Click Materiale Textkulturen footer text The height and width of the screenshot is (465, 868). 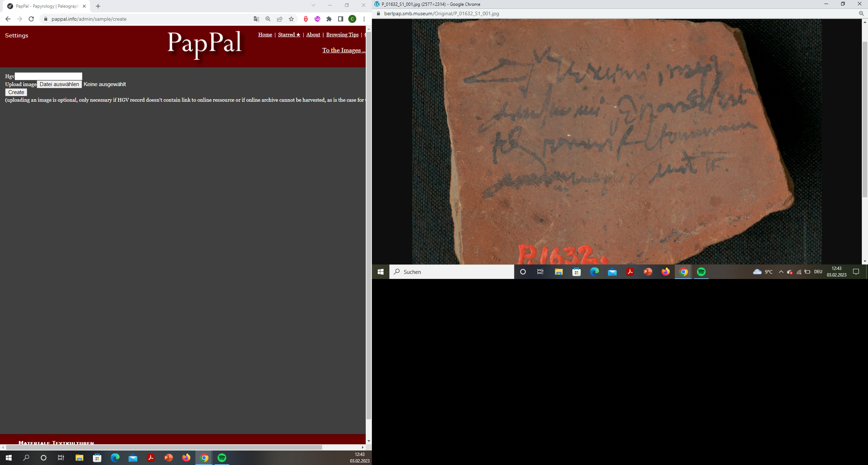pyautogui.click(x=56, y=443)
